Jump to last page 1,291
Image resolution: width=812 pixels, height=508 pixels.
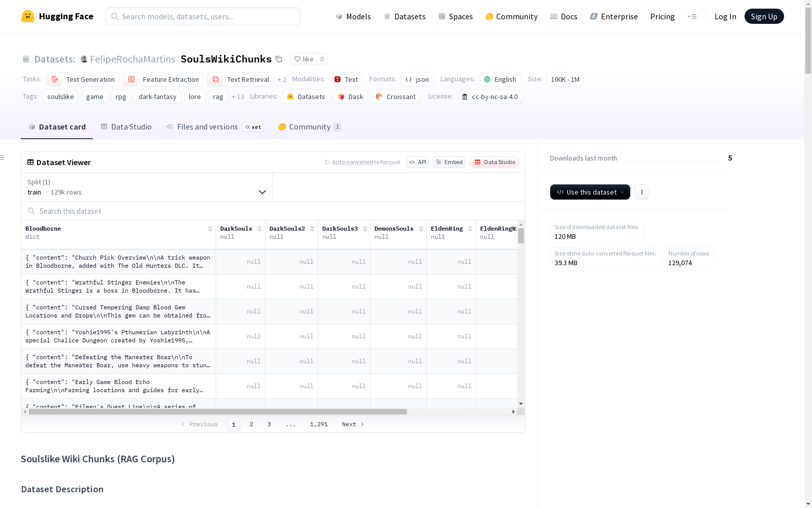pos(319,424)
